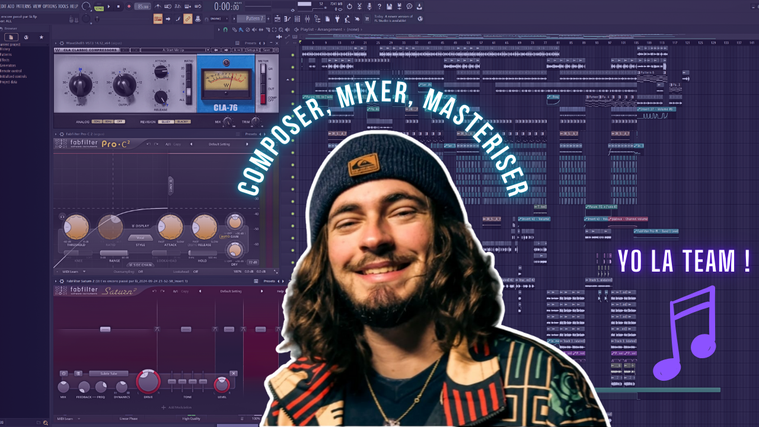Click the redo arrow in FabFilter Pro-C 2
Image resolution: width=759 pixels, height=427 pixels.
click(x=156, y=144)
